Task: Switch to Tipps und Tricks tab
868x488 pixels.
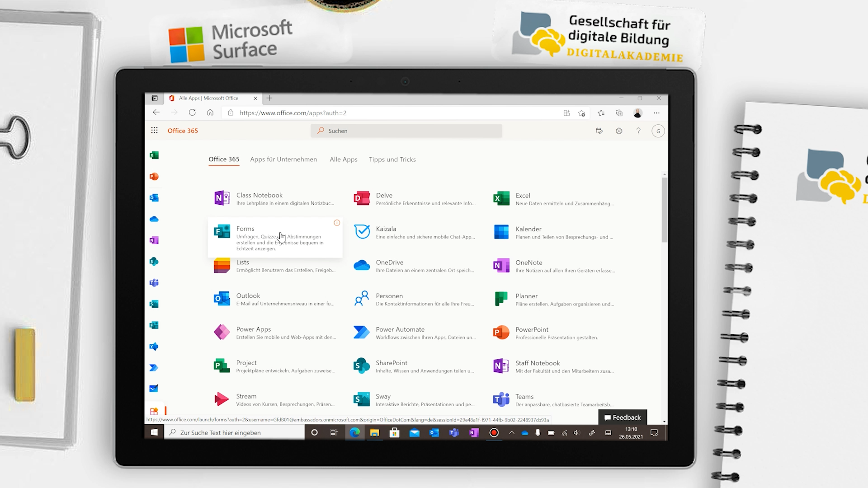Action: coord(392,160)
